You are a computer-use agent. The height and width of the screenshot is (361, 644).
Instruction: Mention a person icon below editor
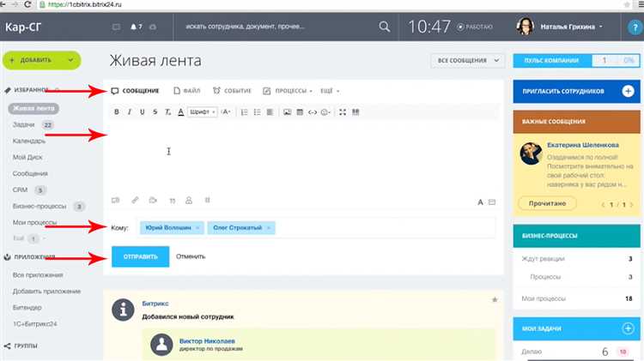[189, 200]
